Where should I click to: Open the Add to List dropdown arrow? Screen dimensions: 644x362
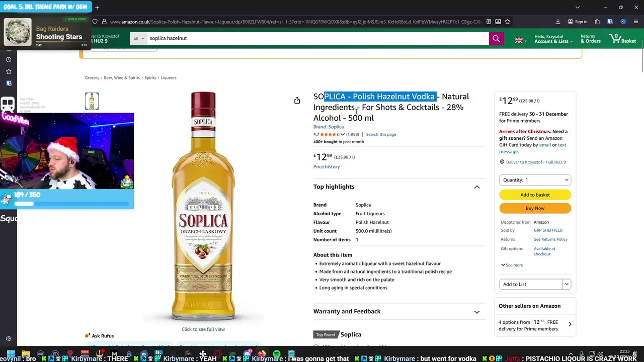coord(567,285)
